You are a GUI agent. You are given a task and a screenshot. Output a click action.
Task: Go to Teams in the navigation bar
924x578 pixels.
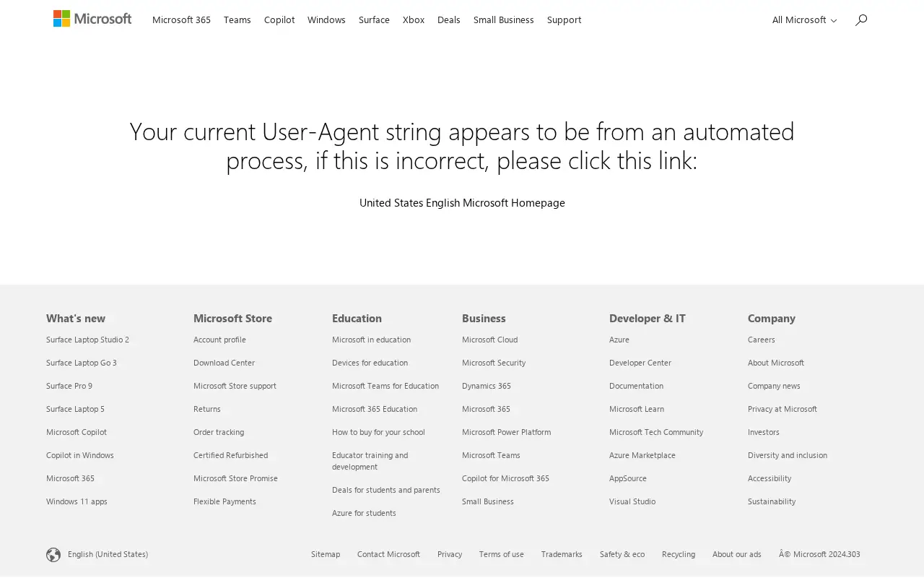click(237, 20)
